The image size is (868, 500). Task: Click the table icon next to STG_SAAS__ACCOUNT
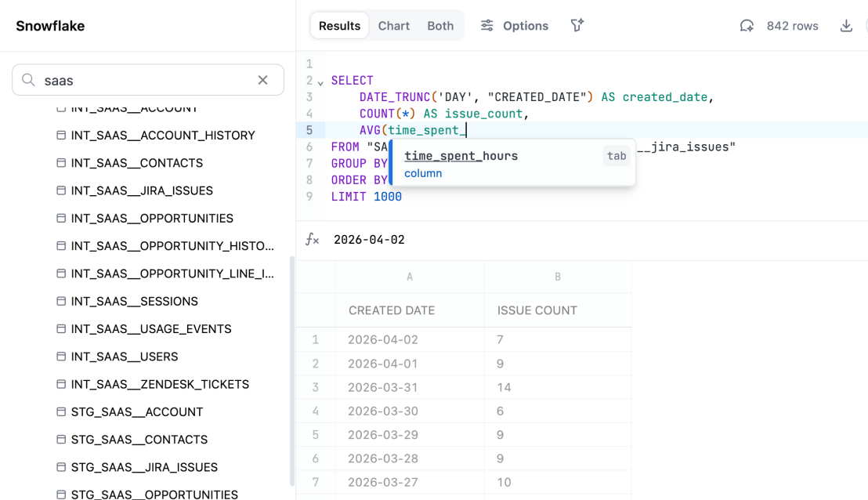coord(61,411)
